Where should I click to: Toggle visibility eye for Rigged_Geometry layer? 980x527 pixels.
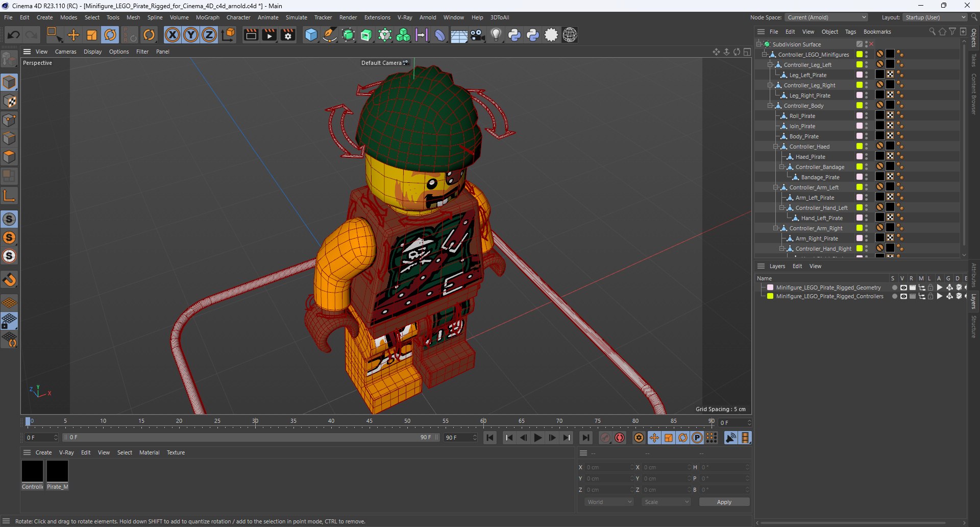coord(903,288)
